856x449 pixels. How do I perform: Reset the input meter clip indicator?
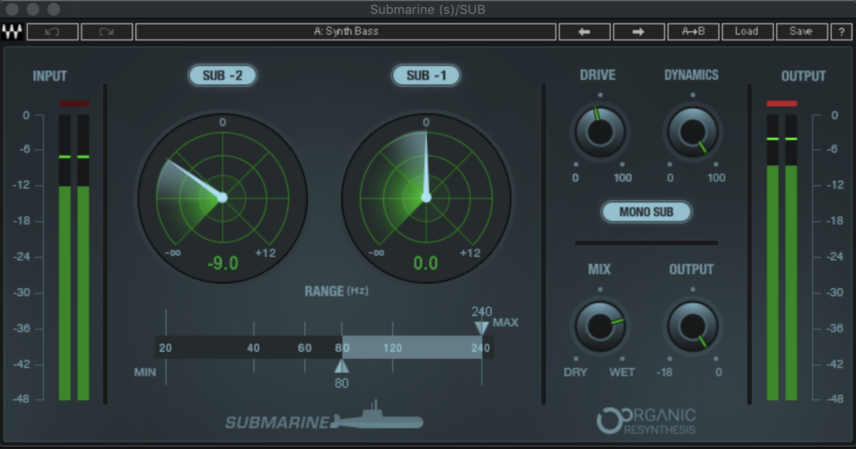click(74, 103)
